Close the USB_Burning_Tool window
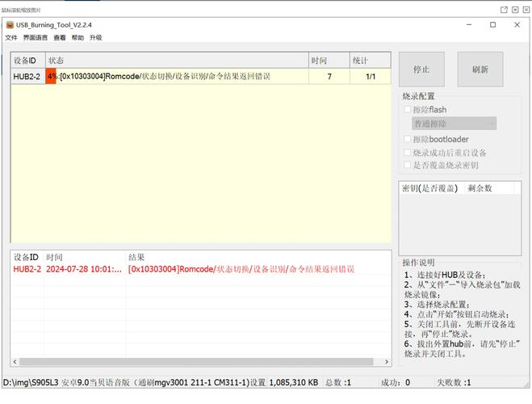The image size is (532, 404). [x=517, y=24]
